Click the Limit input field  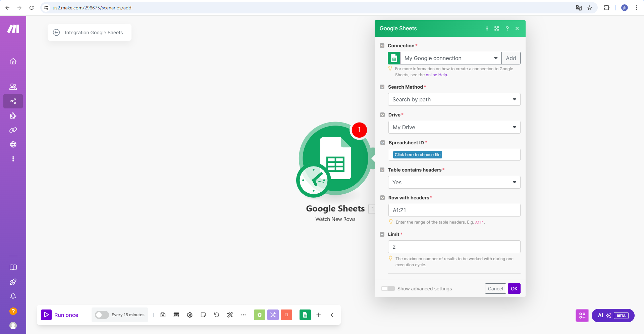454,247
